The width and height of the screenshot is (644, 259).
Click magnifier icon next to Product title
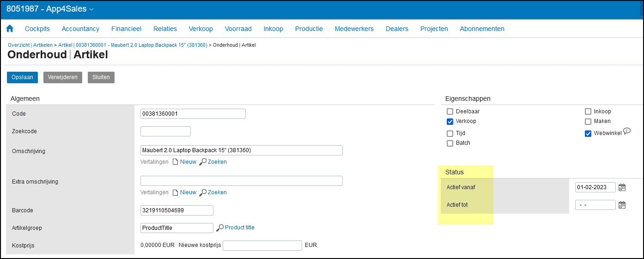[220, 228]
